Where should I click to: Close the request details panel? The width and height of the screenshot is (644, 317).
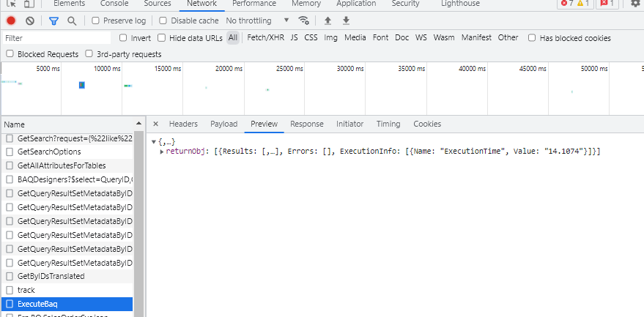[155, 124]
